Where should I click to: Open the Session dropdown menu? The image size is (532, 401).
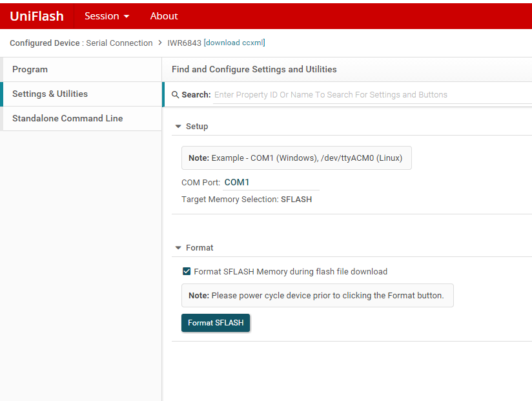107,16
